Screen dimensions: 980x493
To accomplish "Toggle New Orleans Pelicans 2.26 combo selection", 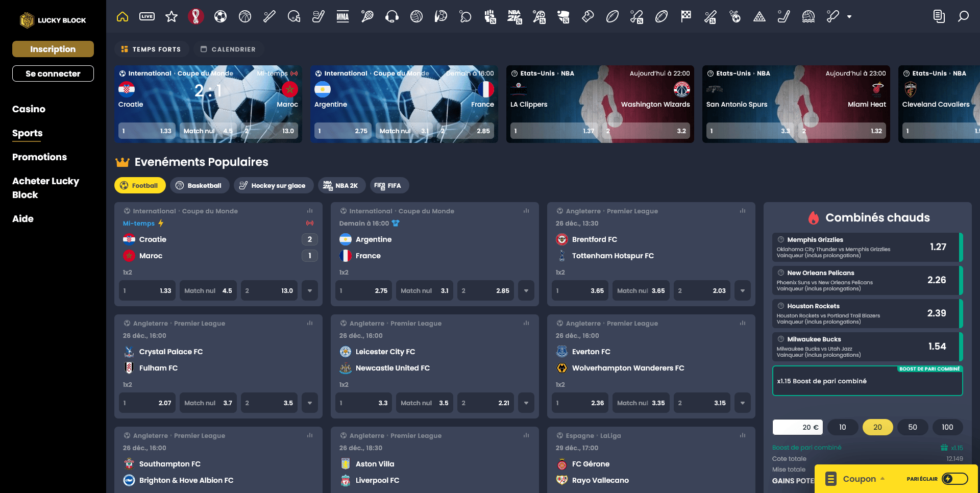I will 867,280.
